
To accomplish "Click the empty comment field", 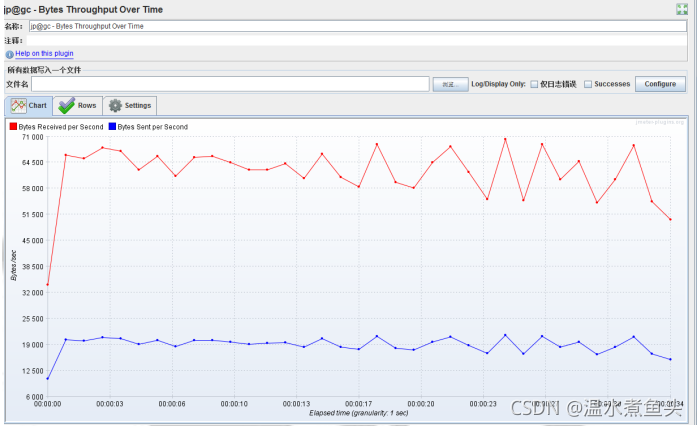I will (x=357, y=40).
